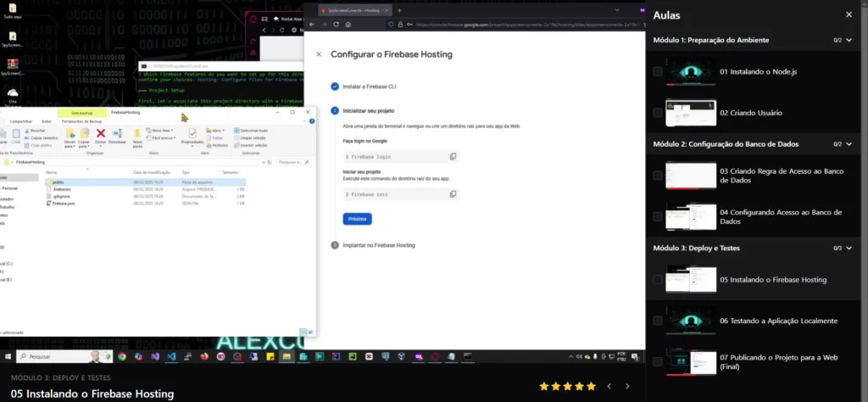Image resolution: width=868 pixels, height=402 pixels.
Task: Select the .firebaserc file
Action: point(145,189)
